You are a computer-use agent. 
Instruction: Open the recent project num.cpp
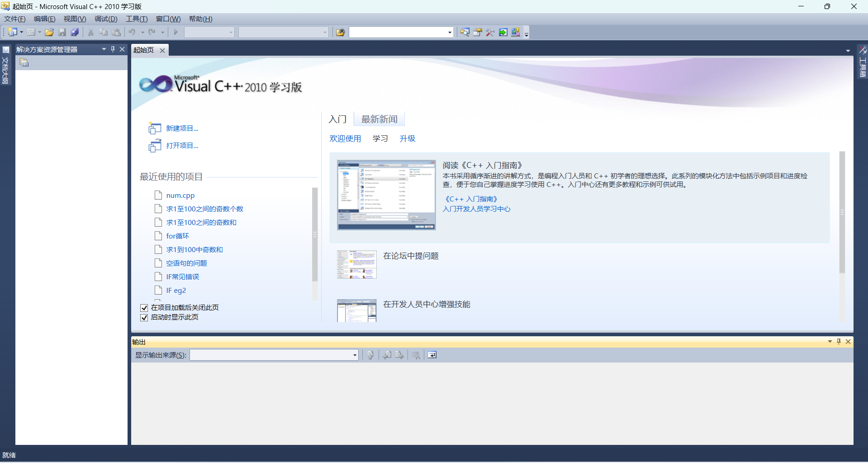pyautogui.click(x=180, y=195)
